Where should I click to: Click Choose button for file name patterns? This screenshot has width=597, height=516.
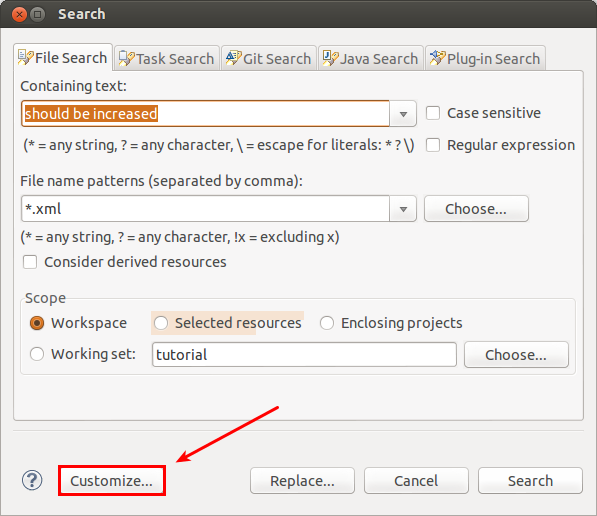click(476, 209)
